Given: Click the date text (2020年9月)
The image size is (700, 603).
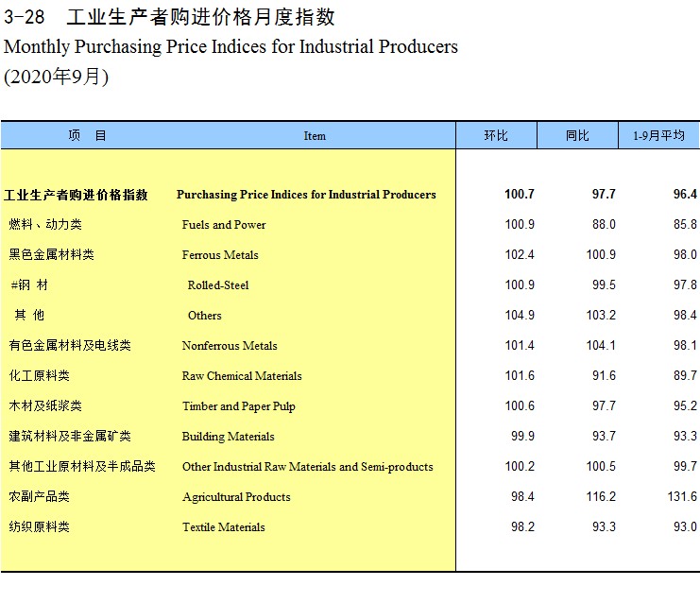Looking at the screenshot, I should point(57,77).
